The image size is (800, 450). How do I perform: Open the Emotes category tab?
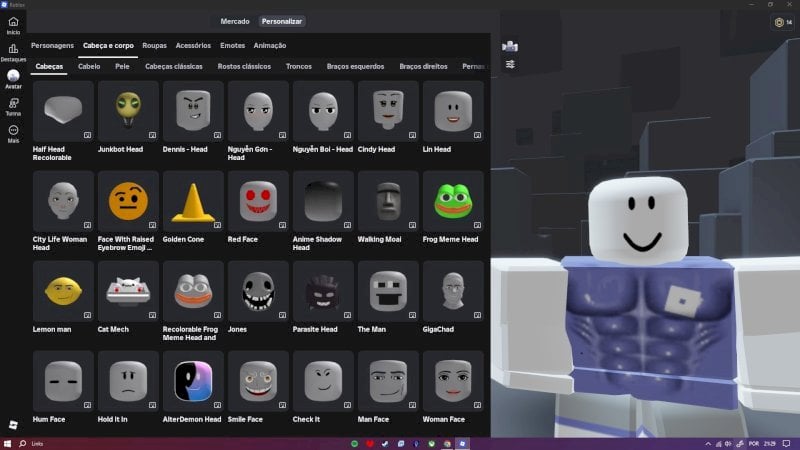233,45
